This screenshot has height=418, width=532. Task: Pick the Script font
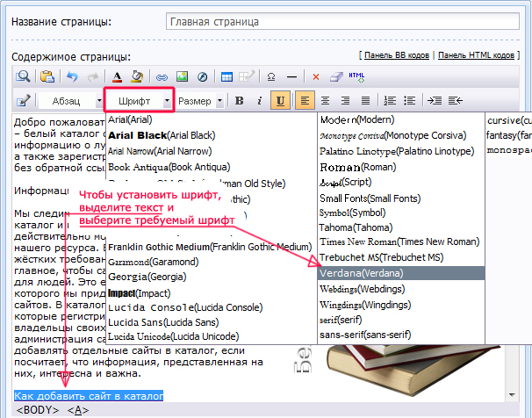point(345,183)
